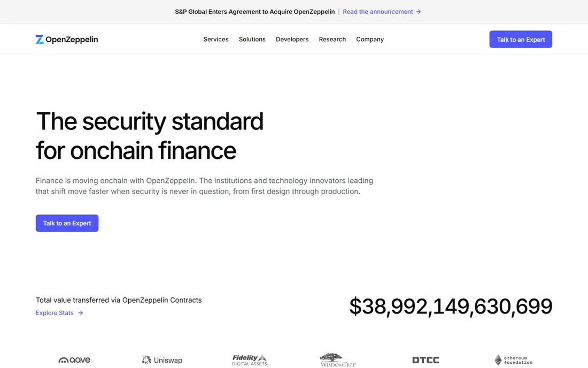Open the Solutions menu
Image resolution: width=588 pixels, height=368 pixels.
[x=252, y=40]
